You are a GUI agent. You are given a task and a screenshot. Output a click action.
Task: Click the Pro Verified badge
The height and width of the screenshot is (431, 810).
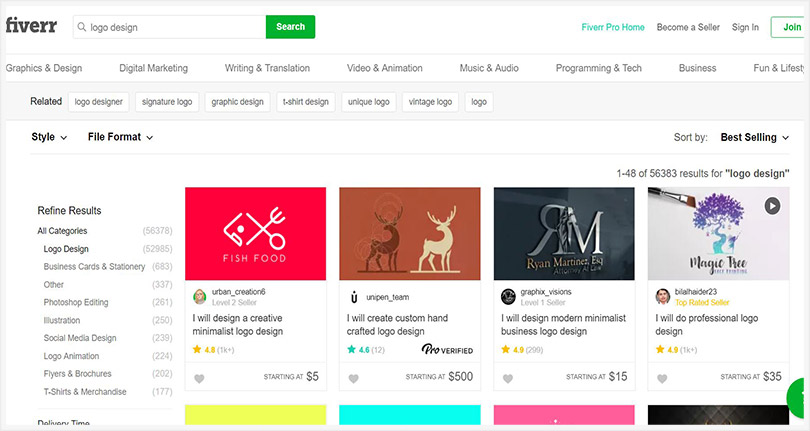point(447,350)
